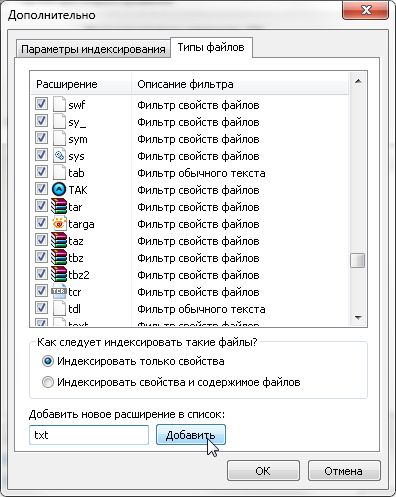Click the TAK file type icon
Viewport: 396px width, 497px height.
(59, 190)
